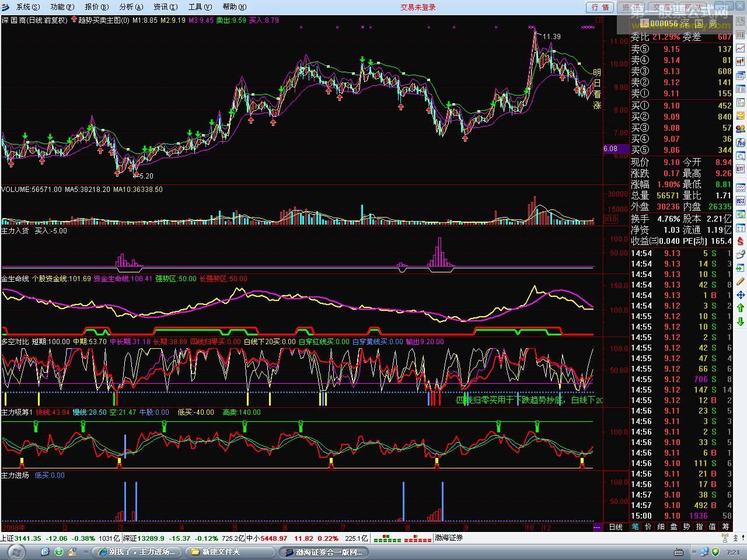Click the green down arrow sidebar icon
This screenshot has height=560, width=747.
741,321
